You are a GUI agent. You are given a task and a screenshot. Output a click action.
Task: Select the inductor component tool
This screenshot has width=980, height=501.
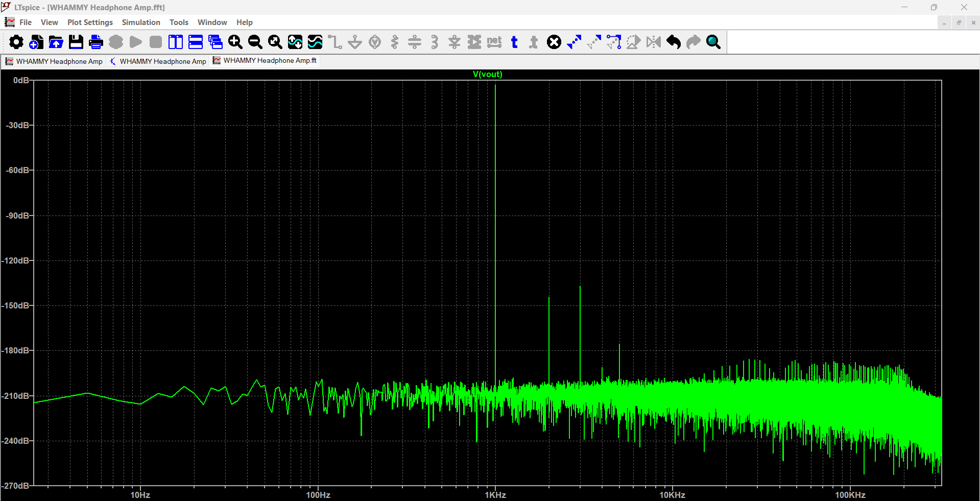coord(435,42)
